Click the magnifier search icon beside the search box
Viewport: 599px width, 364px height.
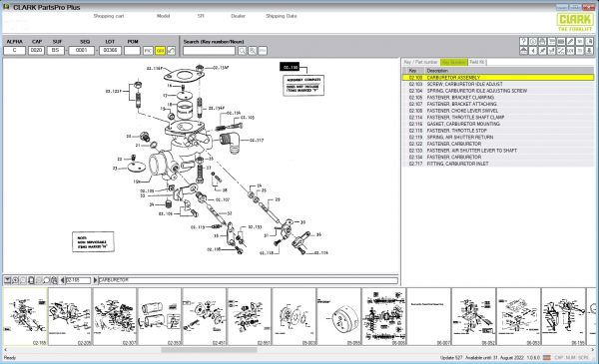[243, 51]
